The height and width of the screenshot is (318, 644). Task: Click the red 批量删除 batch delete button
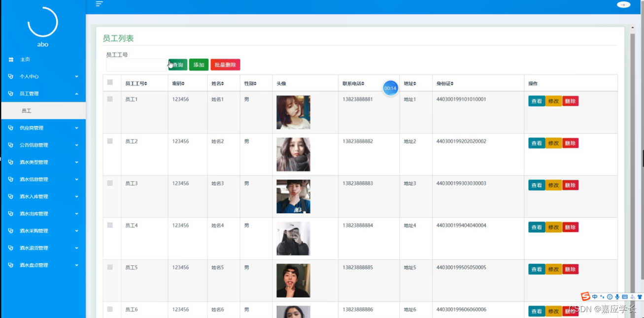tap(225, 65)
